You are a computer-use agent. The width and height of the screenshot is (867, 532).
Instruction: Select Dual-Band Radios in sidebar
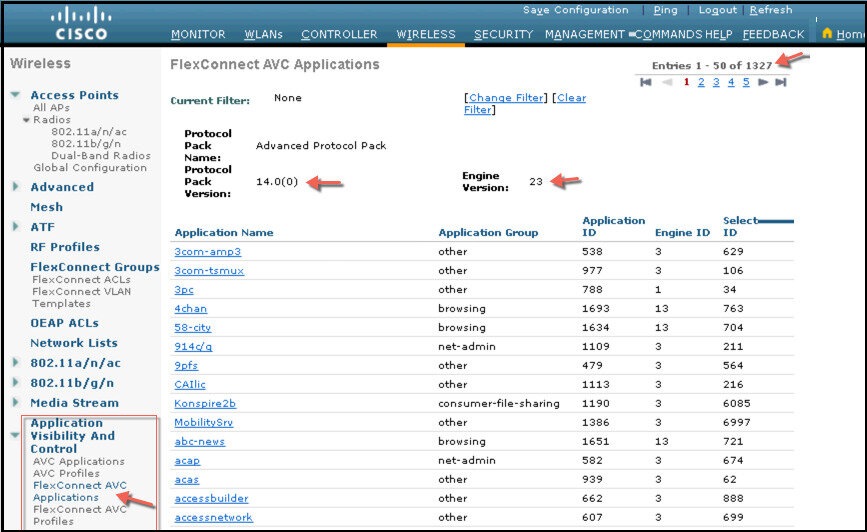point(101,156)
